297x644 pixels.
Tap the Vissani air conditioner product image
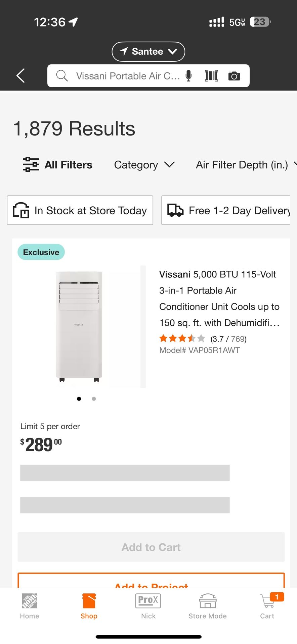point(79,326)
